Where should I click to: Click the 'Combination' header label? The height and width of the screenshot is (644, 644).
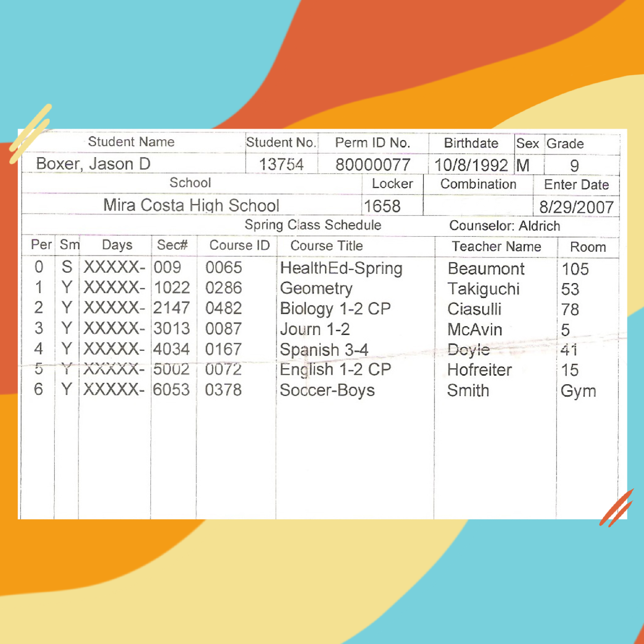(478, 184)
